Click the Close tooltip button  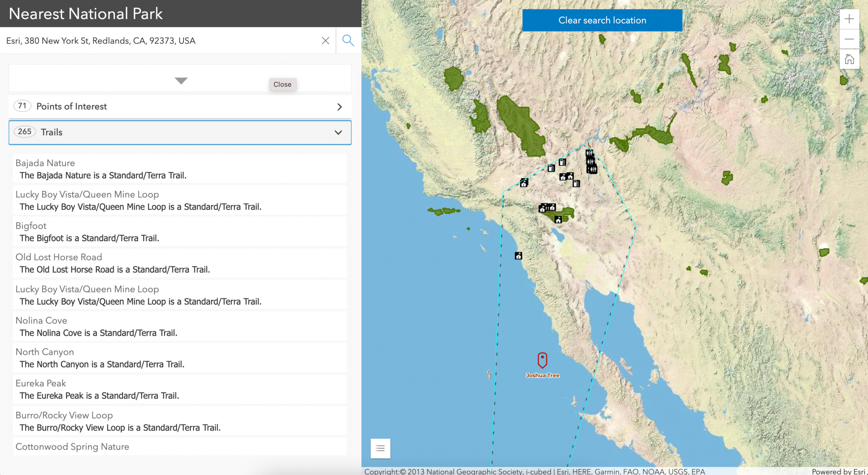click(282, 84)
